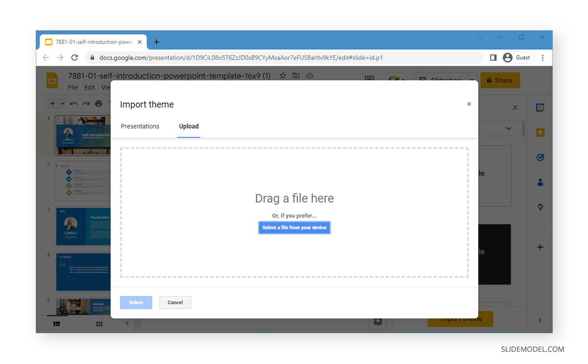Screen dimensions: 588x364
Task: Open the Guest profile menu
Action: (517, 57)
